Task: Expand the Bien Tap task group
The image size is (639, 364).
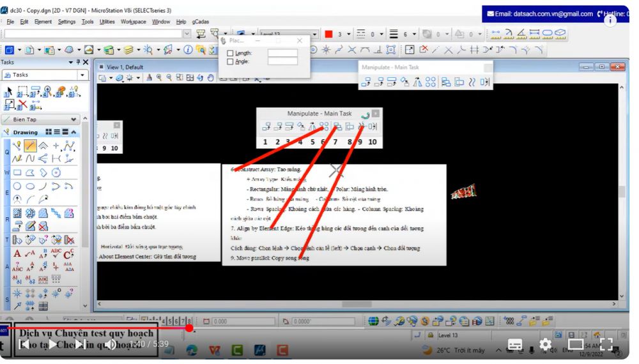Action: 75,119
